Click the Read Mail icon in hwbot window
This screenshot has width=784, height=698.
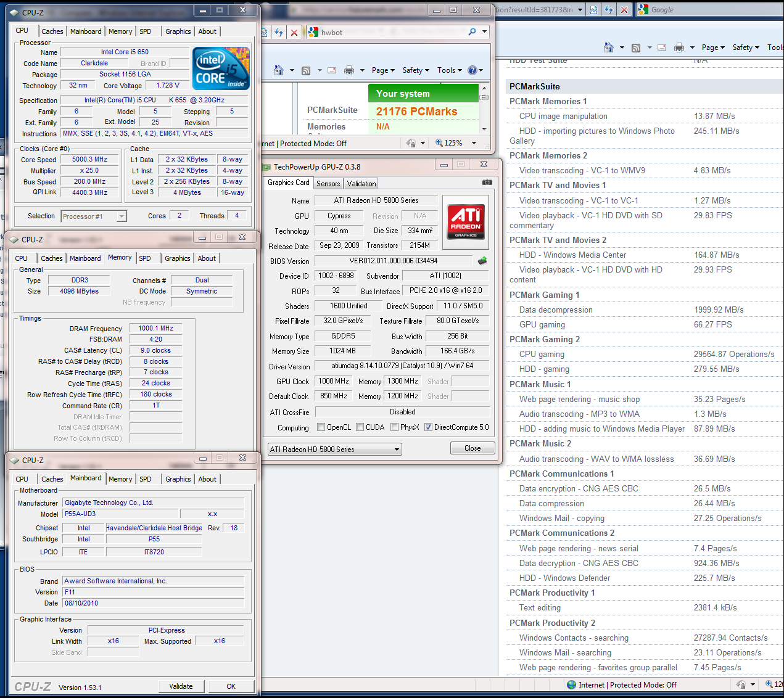pos(332,70)
